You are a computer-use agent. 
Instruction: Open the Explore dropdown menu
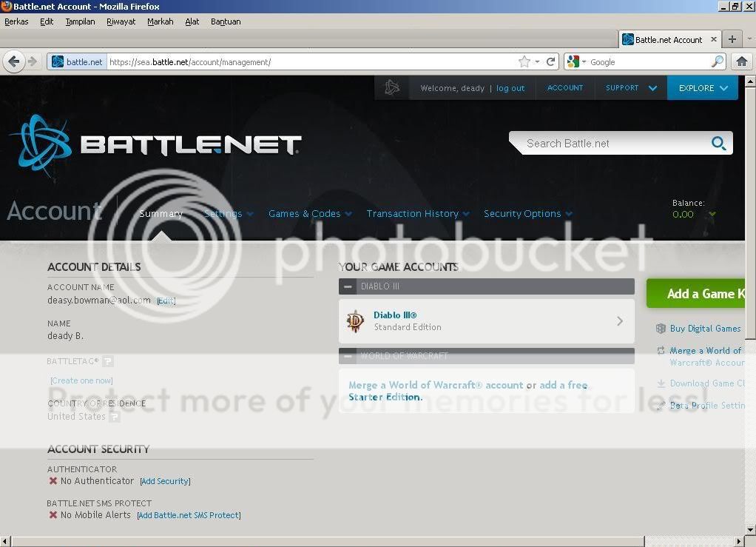pyautogui.click(x=703, y=88)
